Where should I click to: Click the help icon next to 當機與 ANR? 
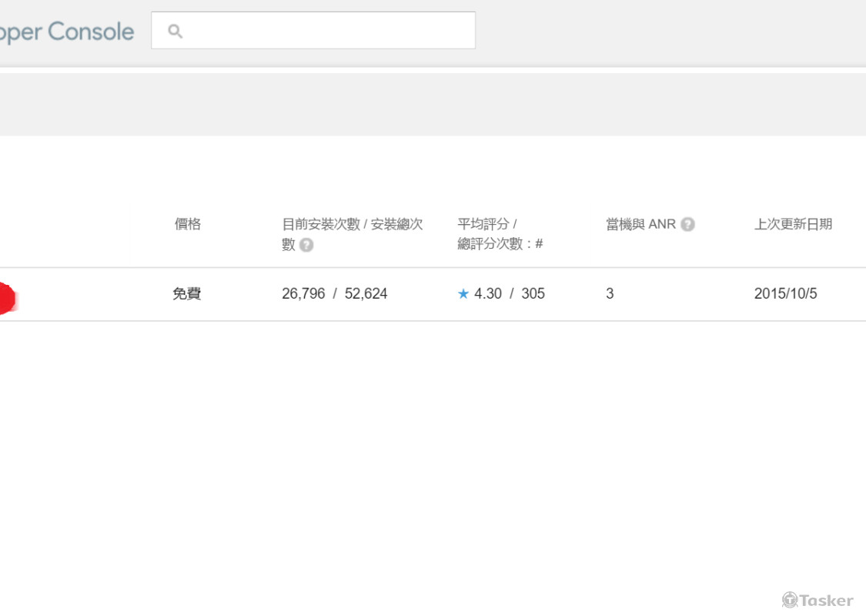(687, 224)
